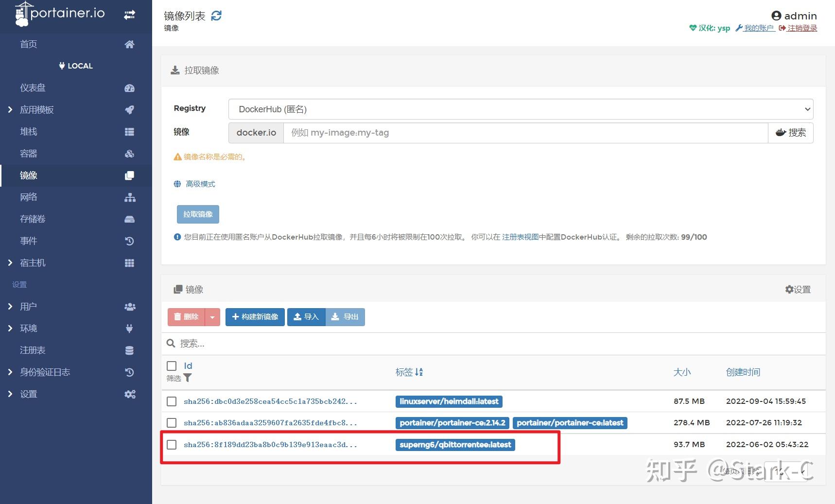Open the filter funnel under the Id column

click(x=187, y=379)
